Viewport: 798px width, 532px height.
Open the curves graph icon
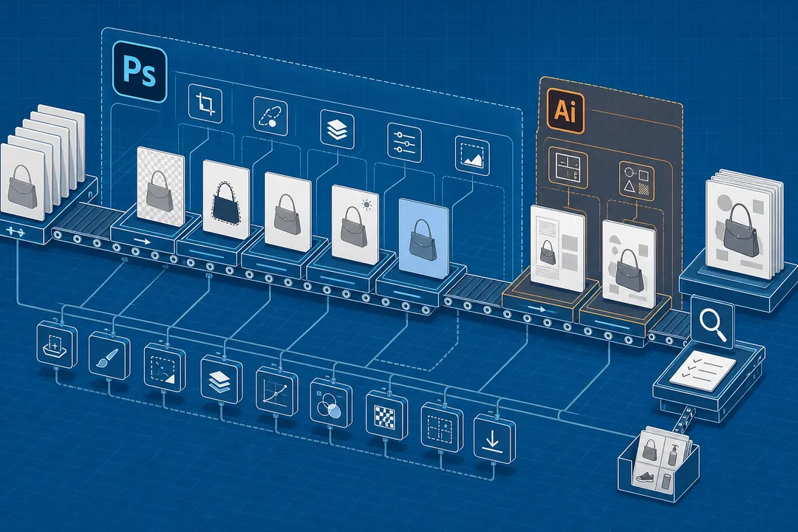coord(276,392)
